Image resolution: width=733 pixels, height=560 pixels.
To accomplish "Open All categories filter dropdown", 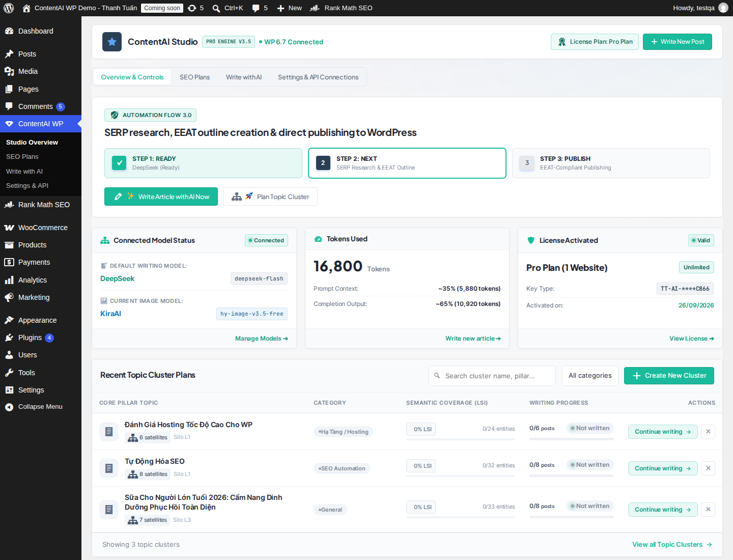I will 590,376.
